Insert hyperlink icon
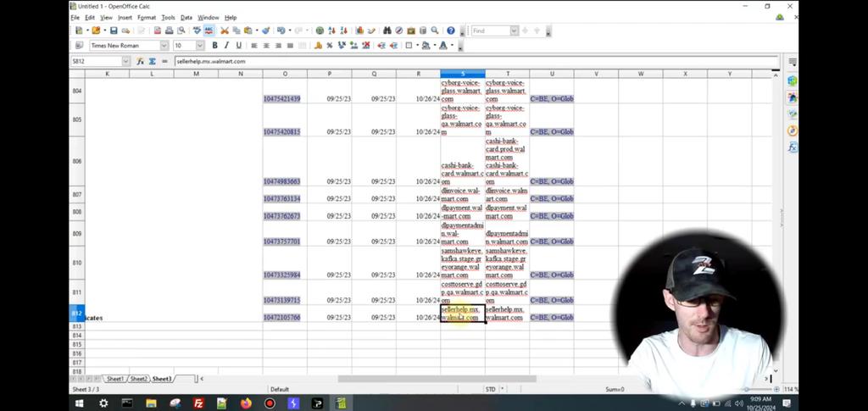Viewport: 868px width, 411px height. (320, 31)
